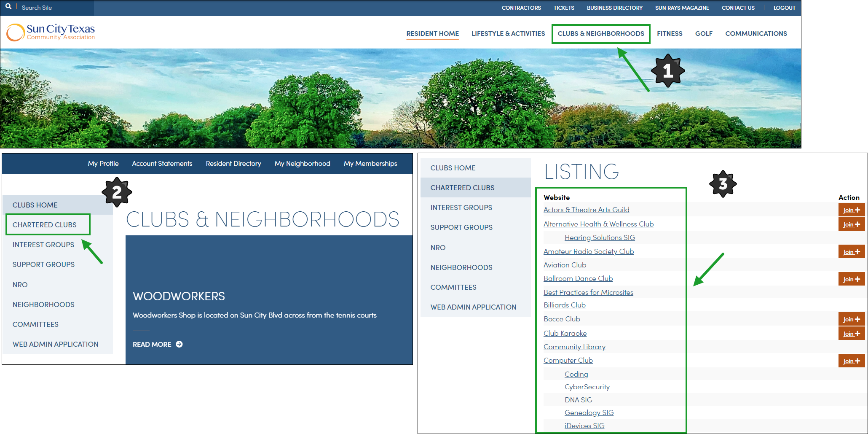Open the GOLF menu

704,33
